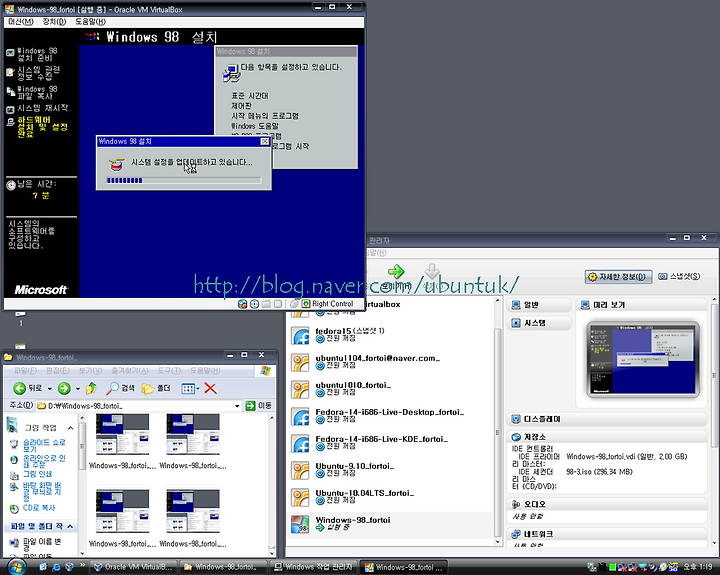Open the 즐겨찾기(A) menu in Explorer window
Image resolution: width=720 pixels, height=575 pixels.
click(130, 371)
